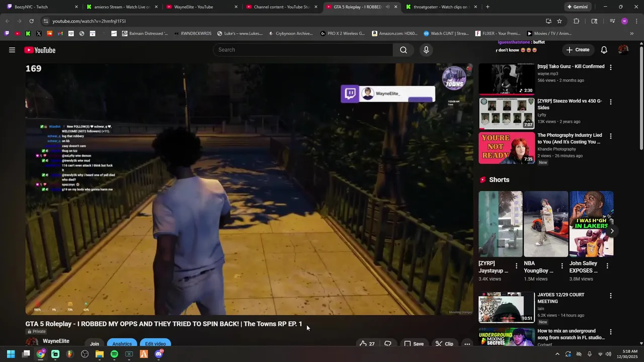Image resolution: width=644 pixels, height=362 pixels.
Task: Open more actions under the video
Action: coord(467,344)
